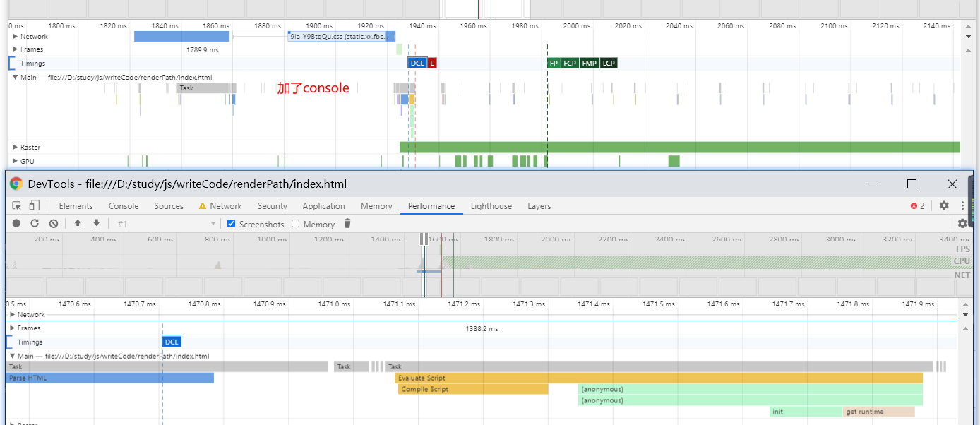Expand Frames track in front DevTools timeline
Image resolution: width=980 pixels, height=425 pixels.
13,328
